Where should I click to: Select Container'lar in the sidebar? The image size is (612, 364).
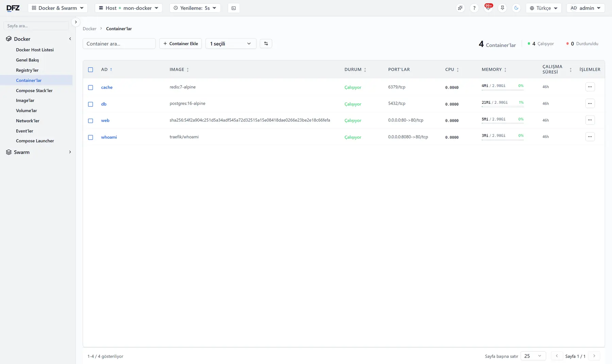pos(36,80)
